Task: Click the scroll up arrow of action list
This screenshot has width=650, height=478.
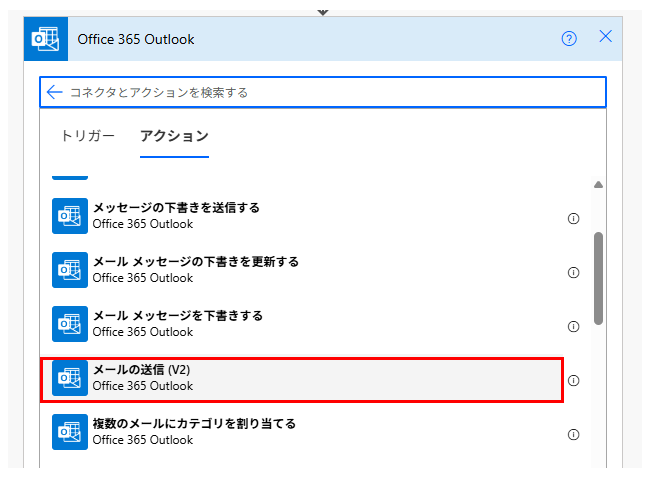Action: point(598,184)
